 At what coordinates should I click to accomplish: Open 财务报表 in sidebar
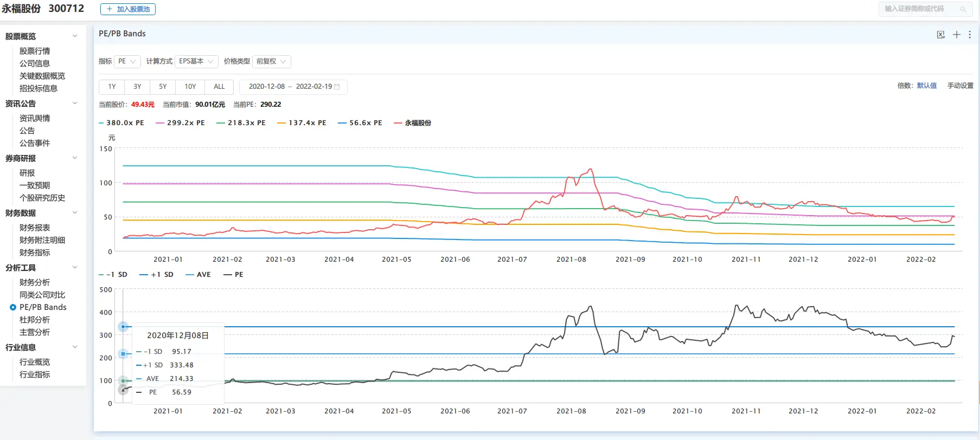point(35,228)
